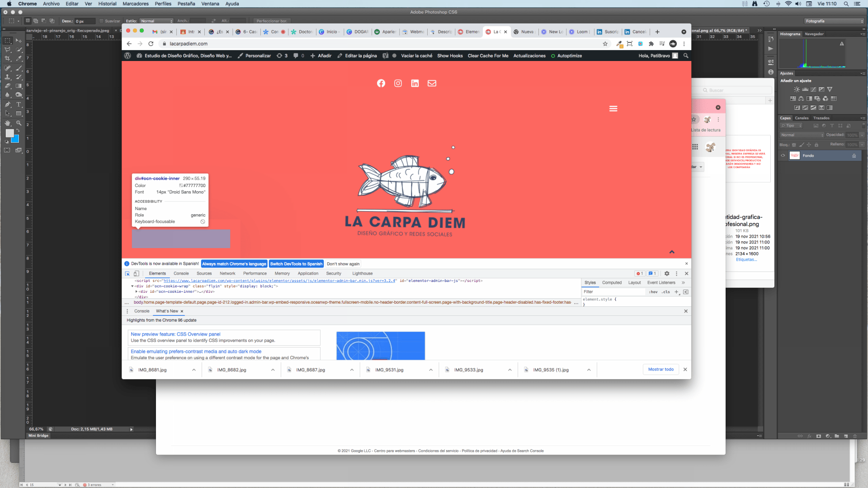Select the Eyedropper tool

click(x=19, y=59)
